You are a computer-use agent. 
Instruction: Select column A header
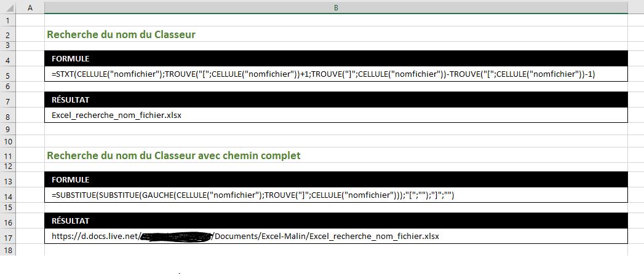coord(30,7)
